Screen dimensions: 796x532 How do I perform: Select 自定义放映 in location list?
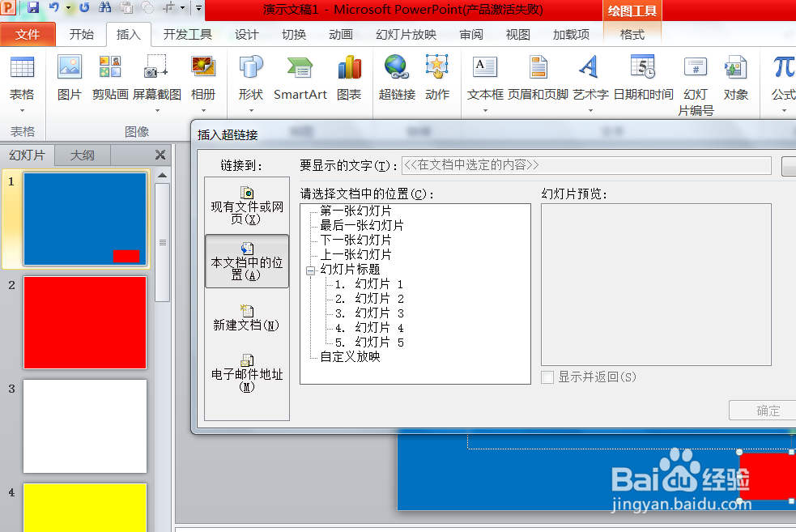[x=350, y=357]
